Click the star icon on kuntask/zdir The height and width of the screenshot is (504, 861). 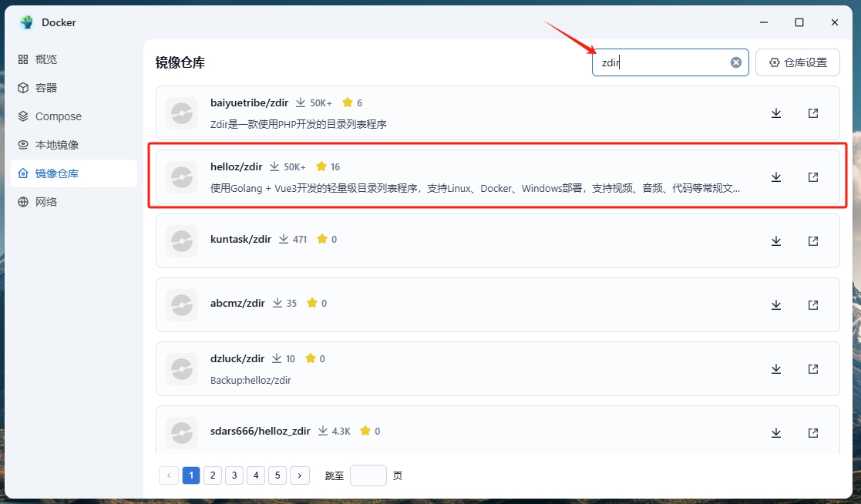coord(321,239)
